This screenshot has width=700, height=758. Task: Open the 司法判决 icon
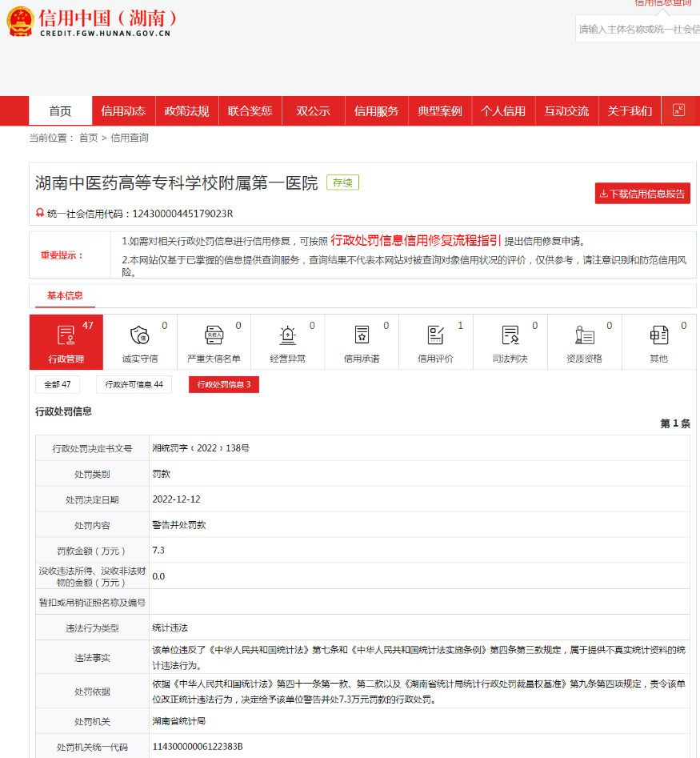coord(510,335)
